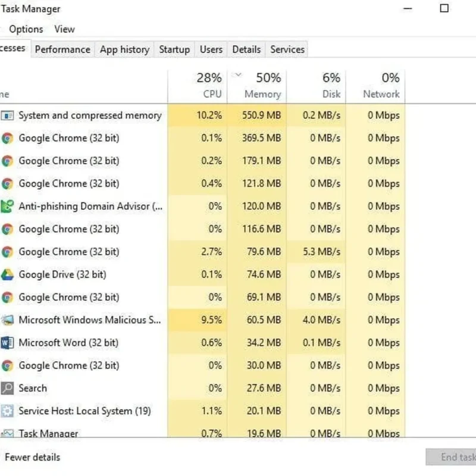Open the Startup tab
Screen dimensions: 476x476
174,49
